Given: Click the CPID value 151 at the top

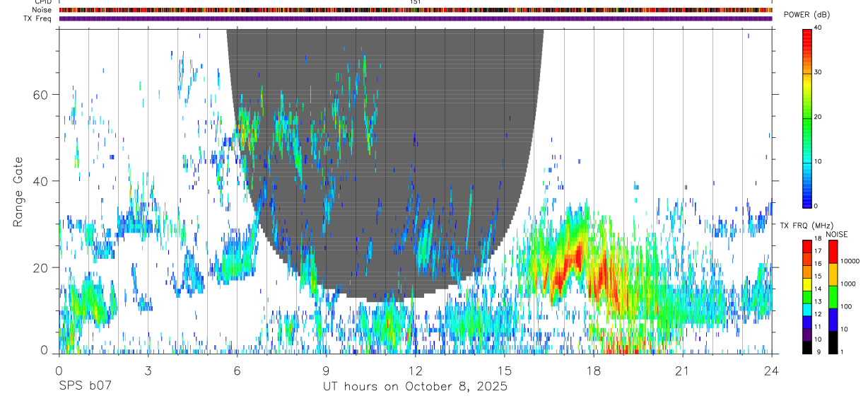Looking at the screenshot, I should [415, 2].
